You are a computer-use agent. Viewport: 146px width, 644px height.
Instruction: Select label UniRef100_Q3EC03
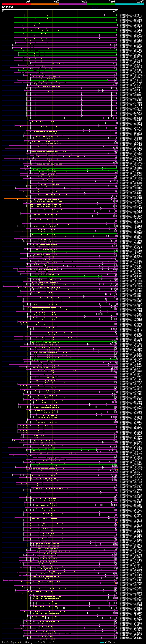(x=131, y=52)
